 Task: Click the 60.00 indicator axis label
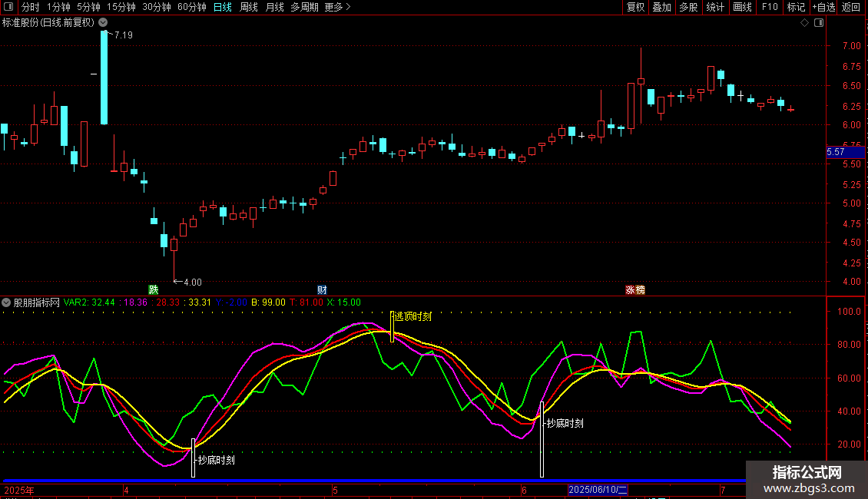click(849, 378)
